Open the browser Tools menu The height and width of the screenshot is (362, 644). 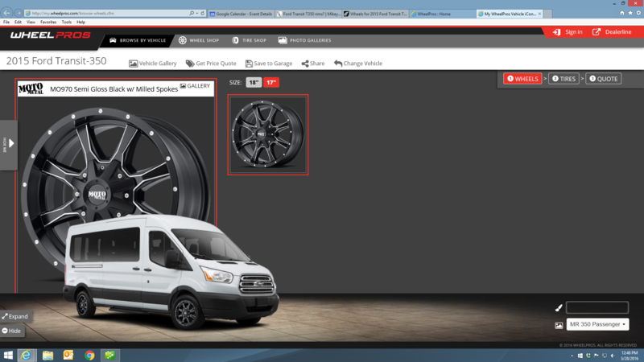(x=67, y=23)
